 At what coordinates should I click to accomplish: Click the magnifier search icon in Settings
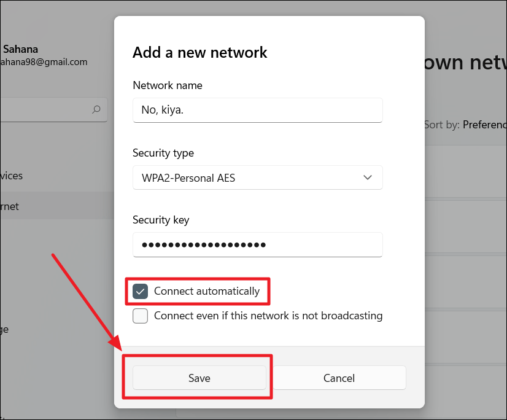(x=96, y=109)
